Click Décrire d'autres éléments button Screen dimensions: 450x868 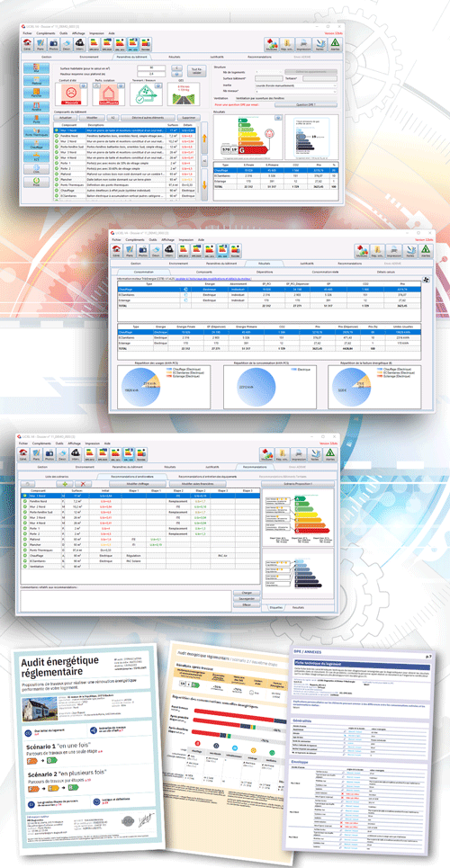[148, 118]
